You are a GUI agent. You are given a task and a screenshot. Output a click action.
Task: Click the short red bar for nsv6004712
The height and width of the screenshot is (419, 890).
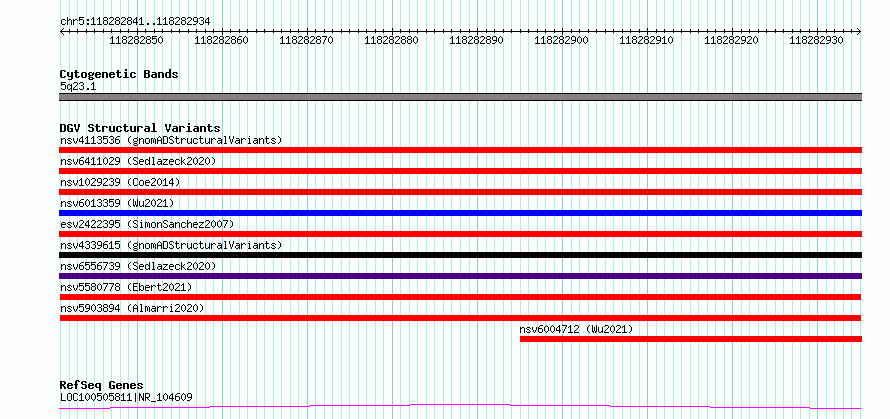click(x=691, y=339)
